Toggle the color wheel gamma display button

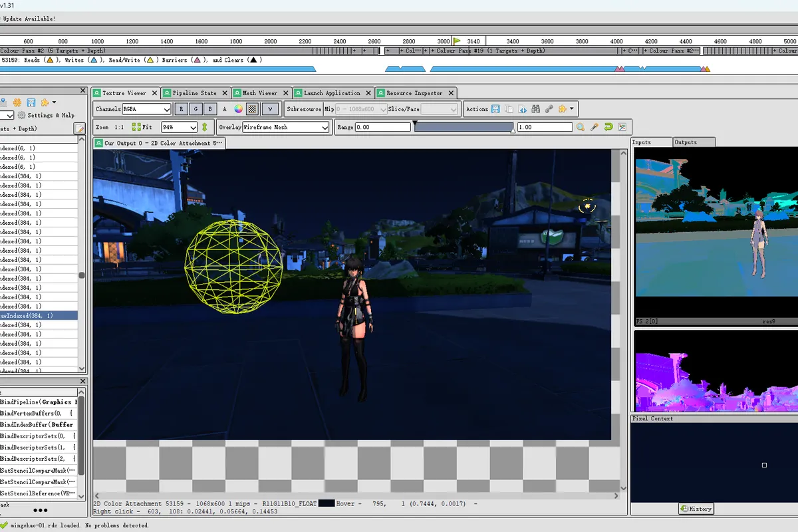coord(239,109)
